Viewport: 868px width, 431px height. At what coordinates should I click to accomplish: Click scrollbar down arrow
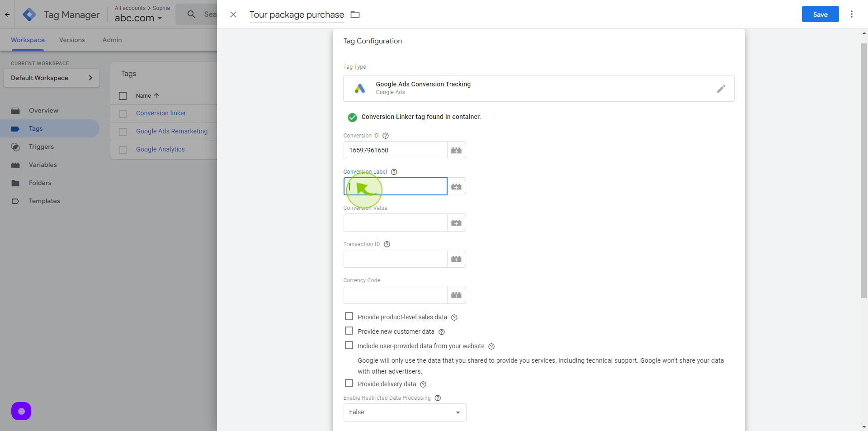click(864, 427)
